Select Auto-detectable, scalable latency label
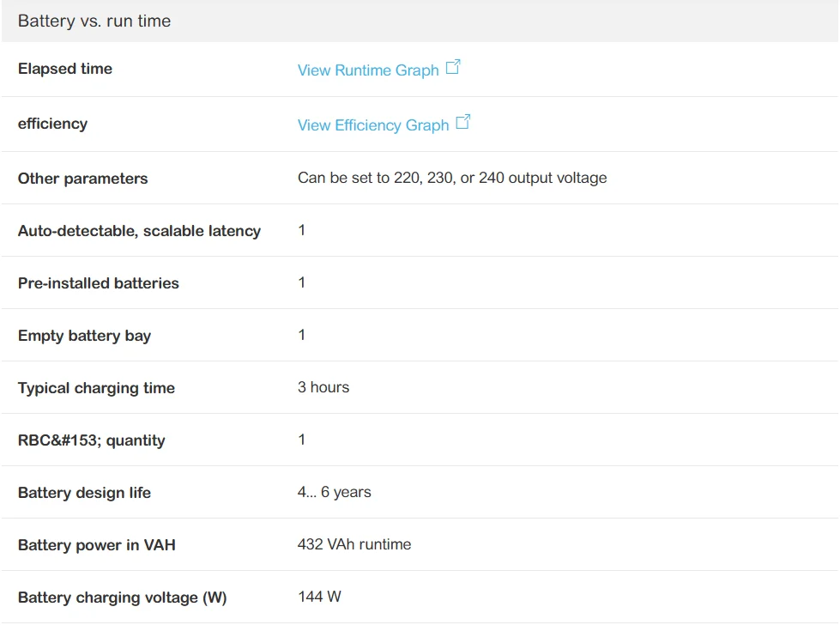The image size is (840, 625). click(x=139, y=231)
